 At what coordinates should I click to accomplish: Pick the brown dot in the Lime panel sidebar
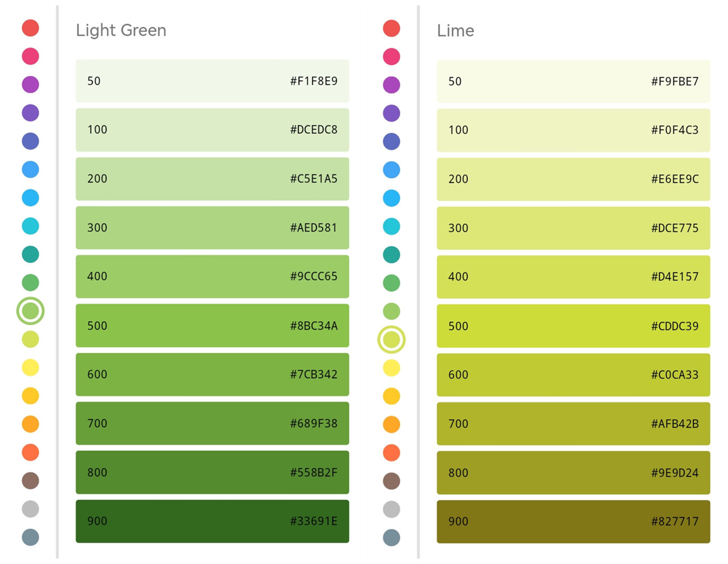point(391,481)
